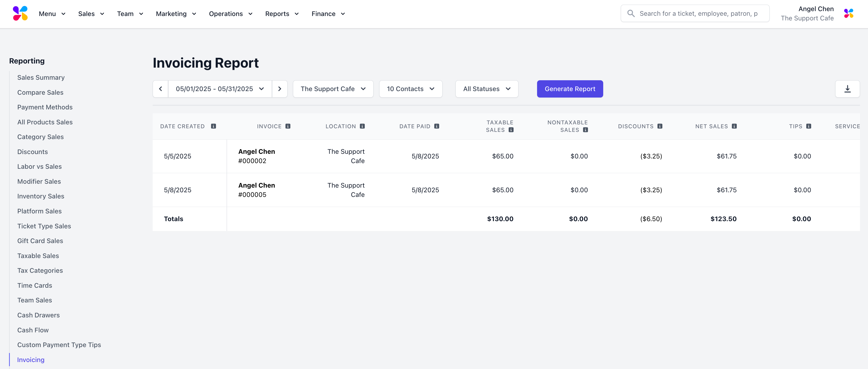The width and height of the screenshot is (868, 369).
Task: Expand the Finance menu
Action: pyautogui.click(x=328, y=14)
